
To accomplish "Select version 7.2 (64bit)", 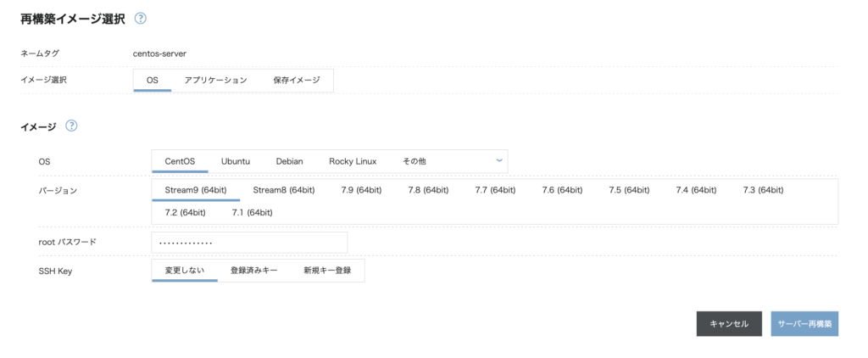I will [186, 212].
